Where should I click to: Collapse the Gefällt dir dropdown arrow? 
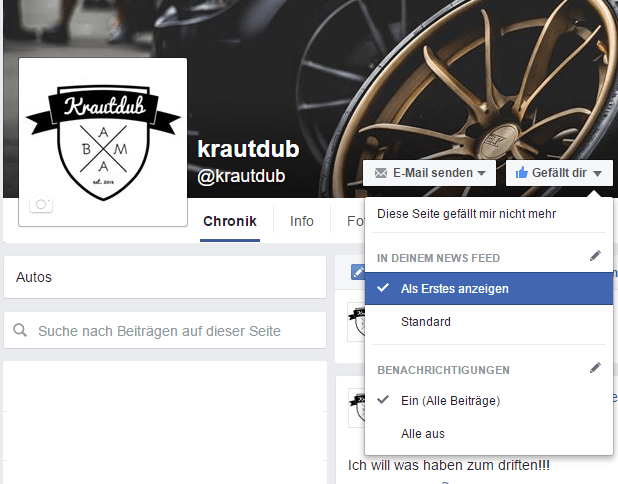(597, 173)
